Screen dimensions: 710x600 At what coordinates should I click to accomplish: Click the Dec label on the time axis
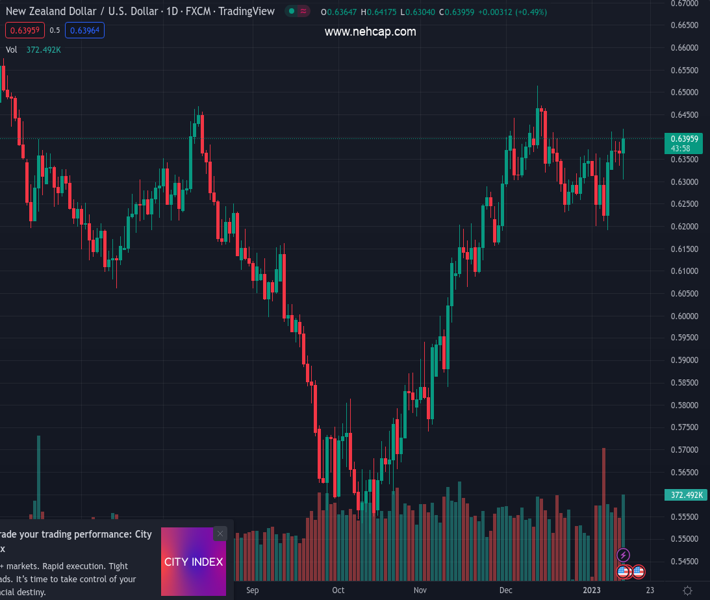tap(506, 591)
